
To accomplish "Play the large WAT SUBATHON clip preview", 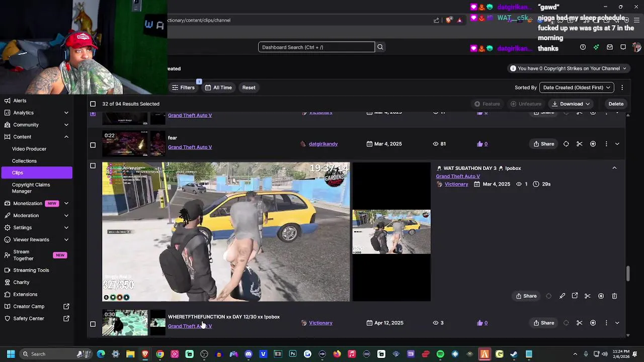I will pos(226,232).
